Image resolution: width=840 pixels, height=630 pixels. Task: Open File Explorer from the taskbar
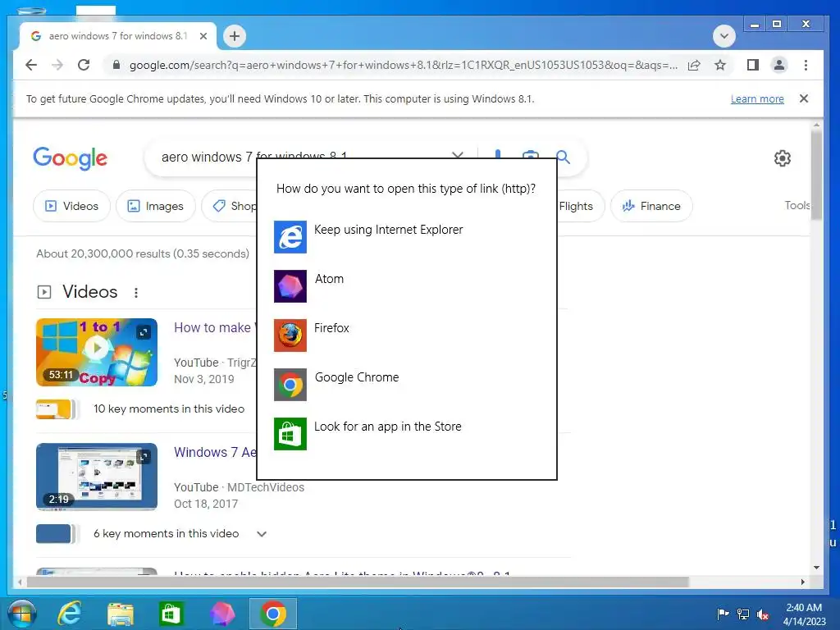pyautogui.click(x=121, y=614)
